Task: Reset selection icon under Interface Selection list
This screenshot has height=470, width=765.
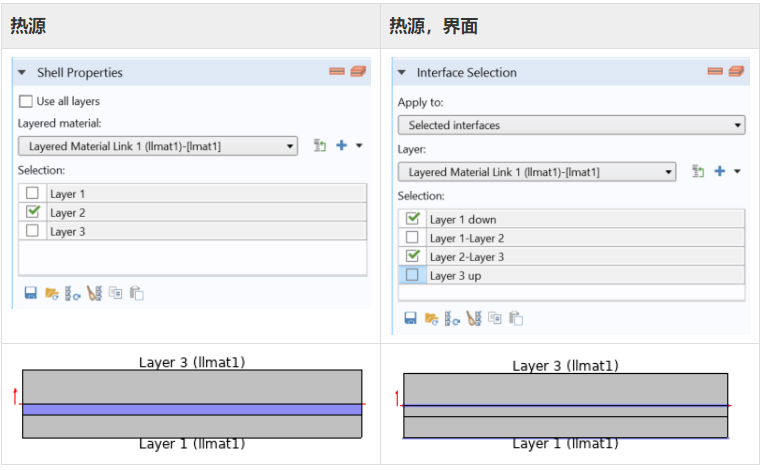Action: click(452, 319)
